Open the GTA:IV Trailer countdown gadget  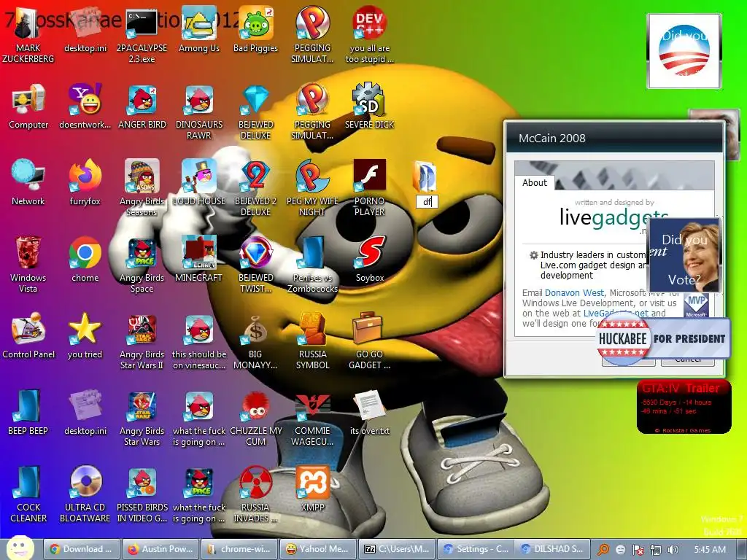click(x=684, y=407)
